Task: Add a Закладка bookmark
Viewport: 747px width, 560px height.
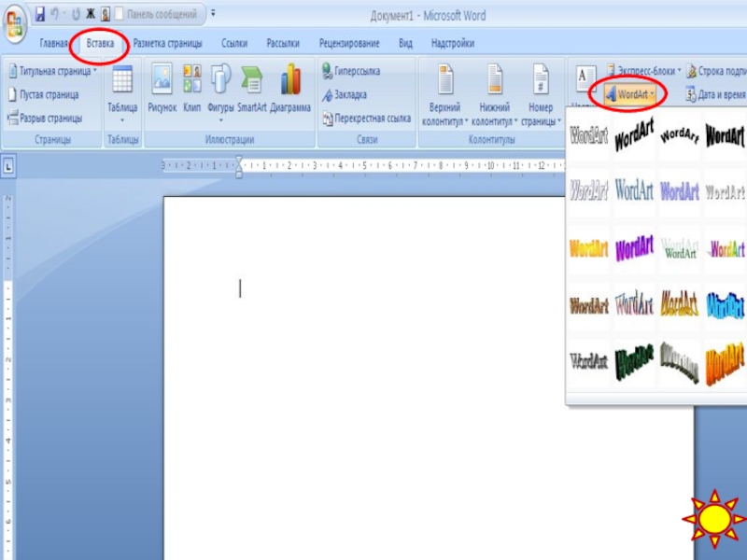Action: click(x=345, y=95)
